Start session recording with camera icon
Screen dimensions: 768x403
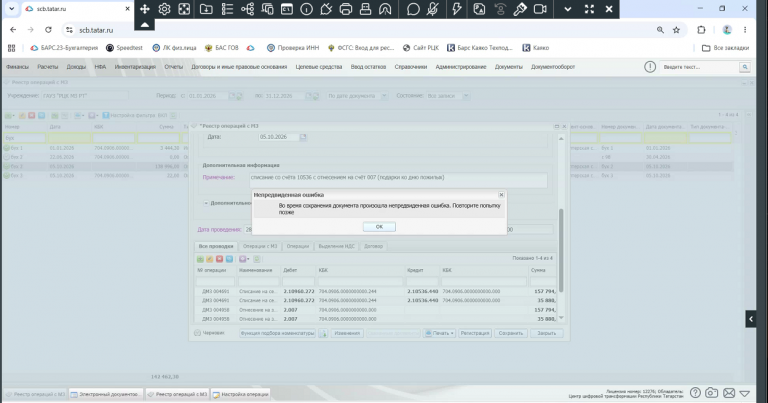point(540,9)
